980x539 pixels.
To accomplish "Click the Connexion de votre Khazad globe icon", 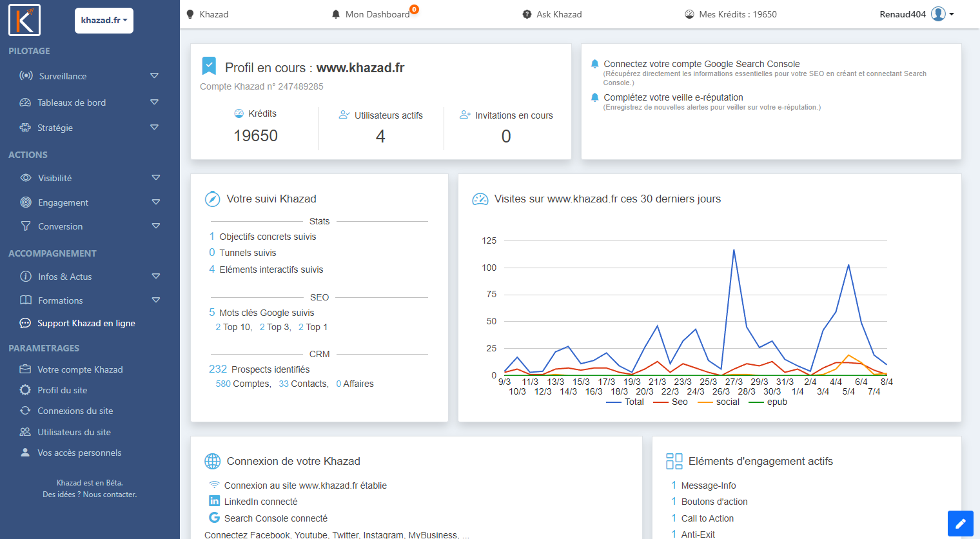I will (212, 461).
